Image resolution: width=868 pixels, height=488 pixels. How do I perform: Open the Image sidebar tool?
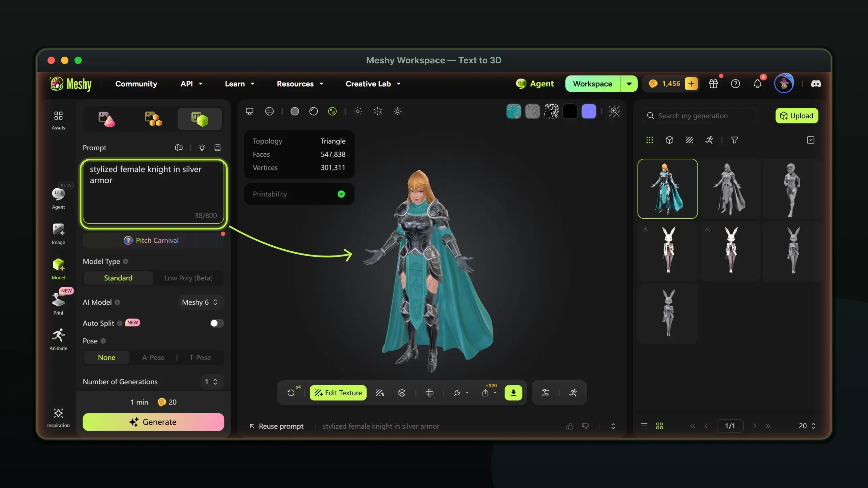click(58, 234)
